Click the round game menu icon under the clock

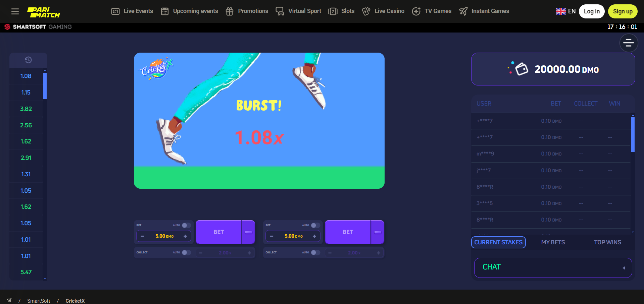click(628, 43)
